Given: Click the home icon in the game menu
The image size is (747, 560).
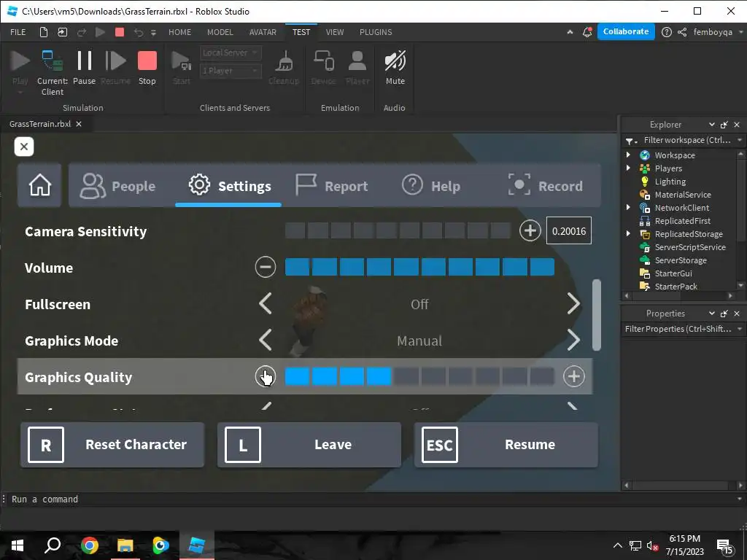Looking at the screenshot, I should coord(39,185).
